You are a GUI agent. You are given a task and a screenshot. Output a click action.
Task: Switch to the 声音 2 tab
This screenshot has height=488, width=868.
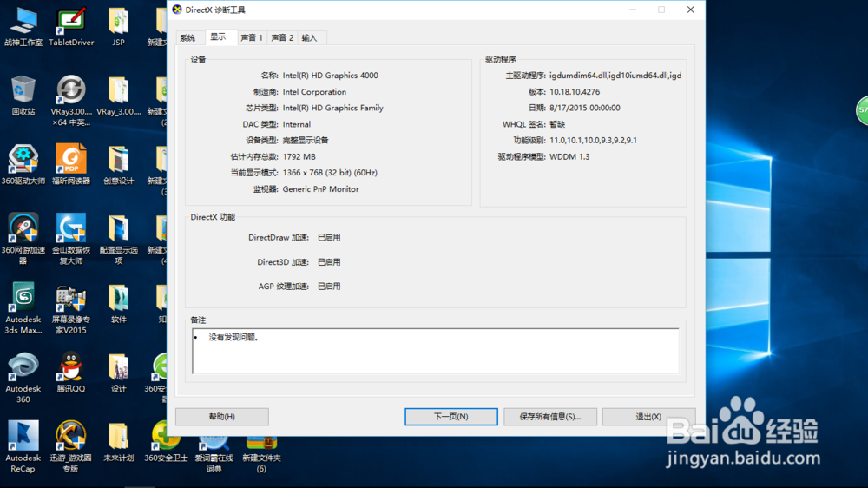click(x=282, y=37)
